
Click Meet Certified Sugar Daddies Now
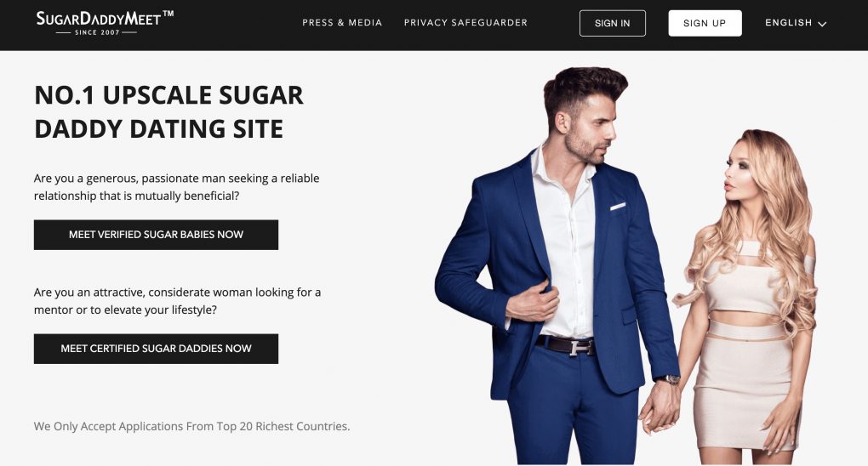pos(156,349)
